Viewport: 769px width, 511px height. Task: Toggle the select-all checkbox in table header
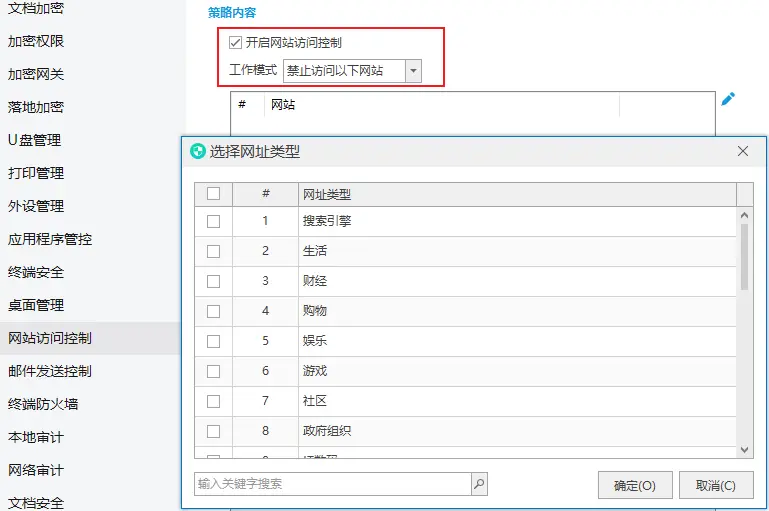coord(213,194)
